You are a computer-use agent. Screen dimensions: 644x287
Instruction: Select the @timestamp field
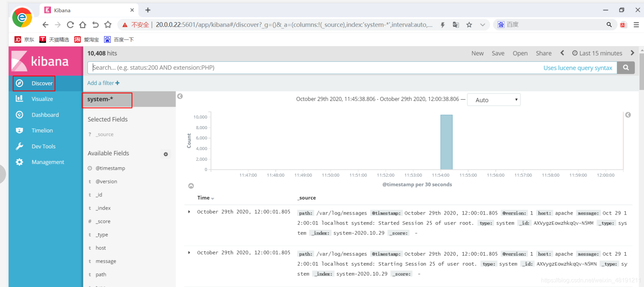pos(110,168)
